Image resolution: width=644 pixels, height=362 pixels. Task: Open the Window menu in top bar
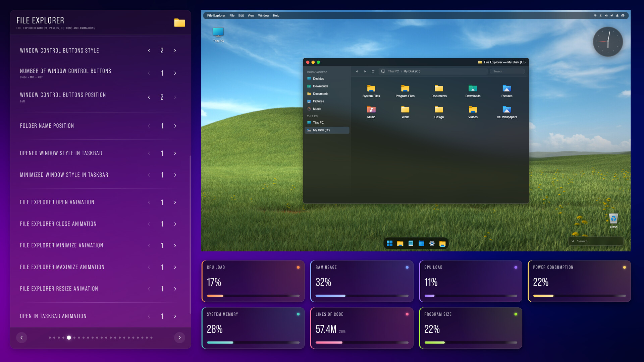click(263, 16)
